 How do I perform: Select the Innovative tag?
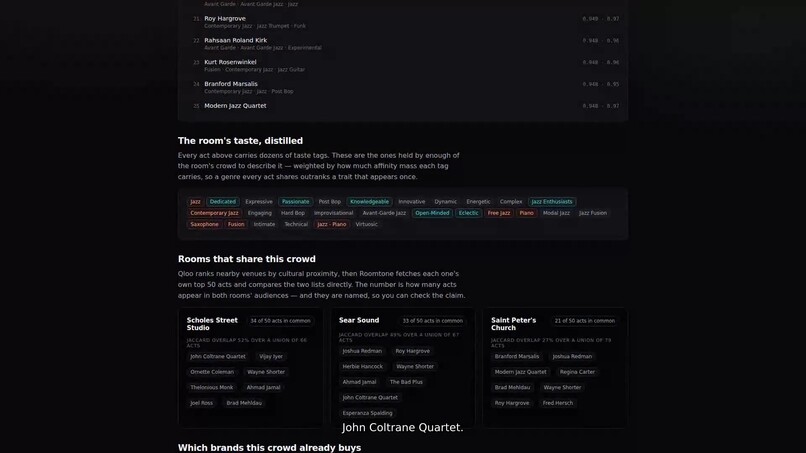tap(412, 202)
